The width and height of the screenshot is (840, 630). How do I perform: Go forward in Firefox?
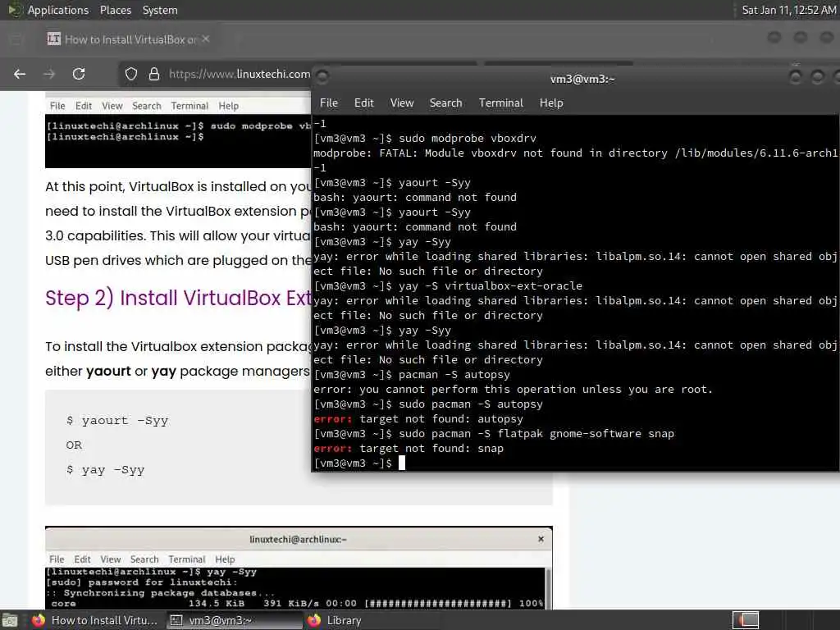[49, 74]
